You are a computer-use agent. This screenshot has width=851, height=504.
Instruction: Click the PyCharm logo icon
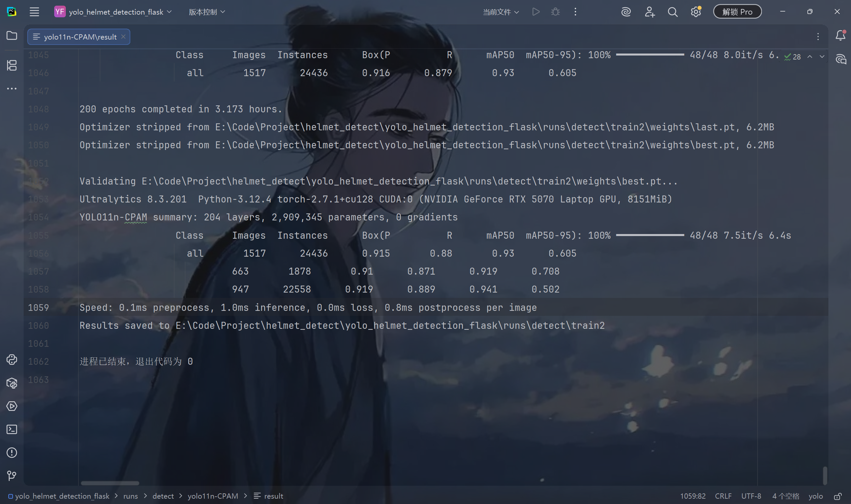12,12
